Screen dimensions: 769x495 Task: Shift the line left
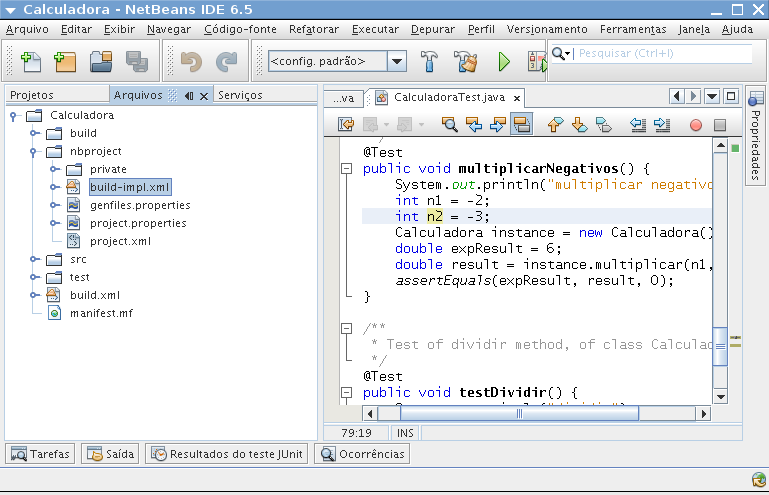(638, 125)
